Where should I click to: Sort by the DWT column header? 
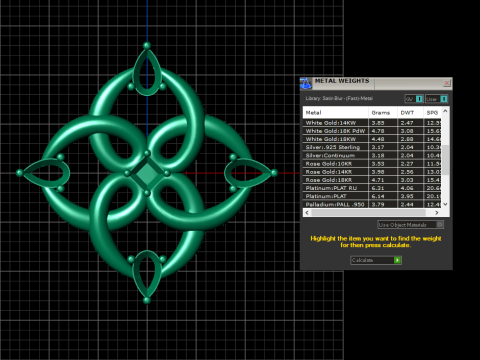tap(410, 113)
